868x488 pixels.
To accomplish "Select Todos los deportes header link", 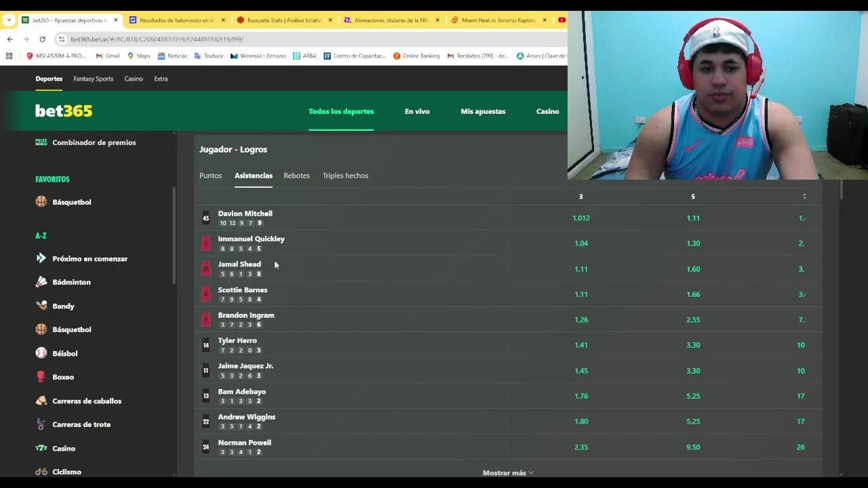I will 341,111.
